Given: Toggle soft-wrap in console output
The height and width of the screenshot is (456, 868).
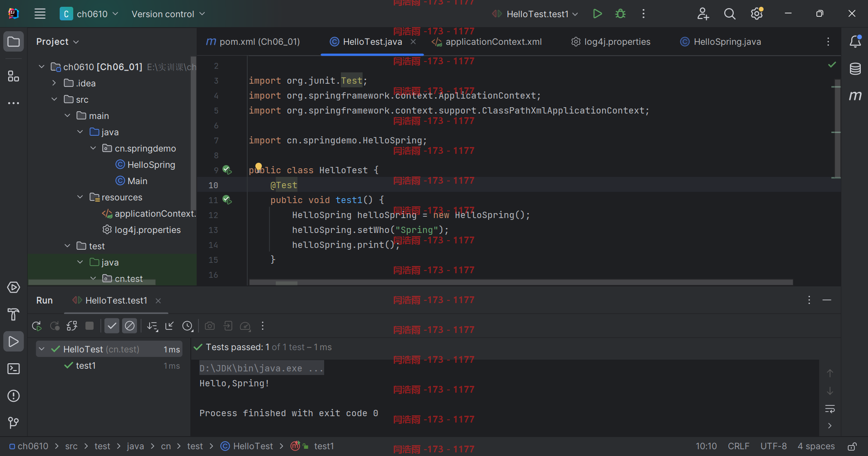Looking at the screenshot, I should (x=830, y=409).
